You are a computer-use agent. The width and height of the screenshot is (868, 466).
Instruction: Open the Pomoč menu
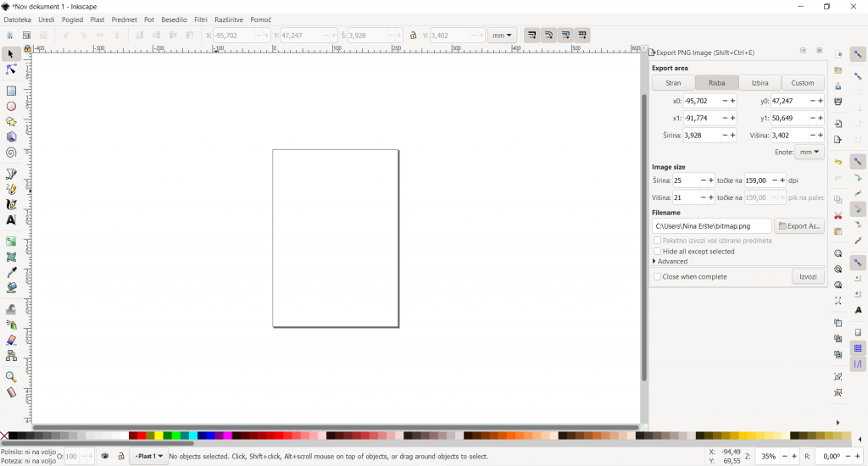pyautogui.click(x=260, y=19)
